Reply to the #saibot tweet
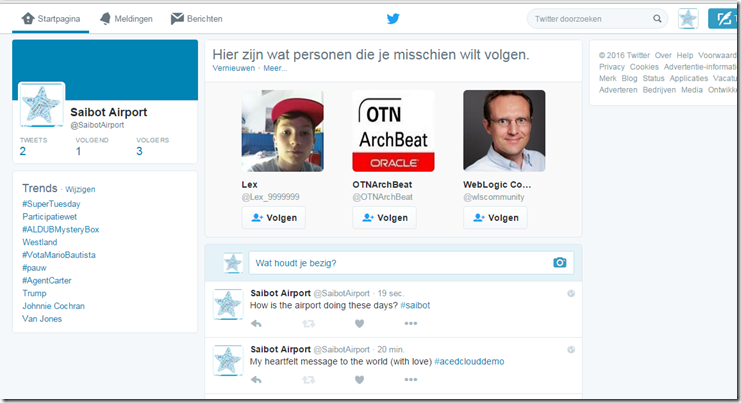 click(256, 324)
